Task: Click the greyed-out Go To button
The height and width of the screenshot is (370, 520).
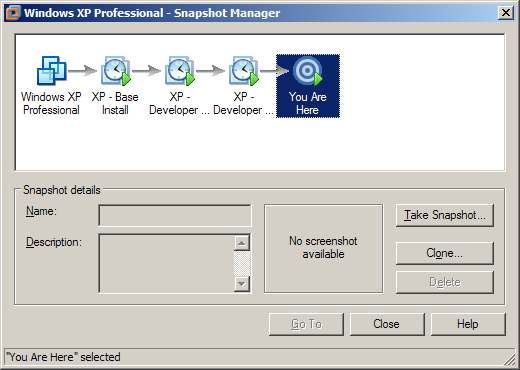Action: pyautogui.click(x=306, y=324)
